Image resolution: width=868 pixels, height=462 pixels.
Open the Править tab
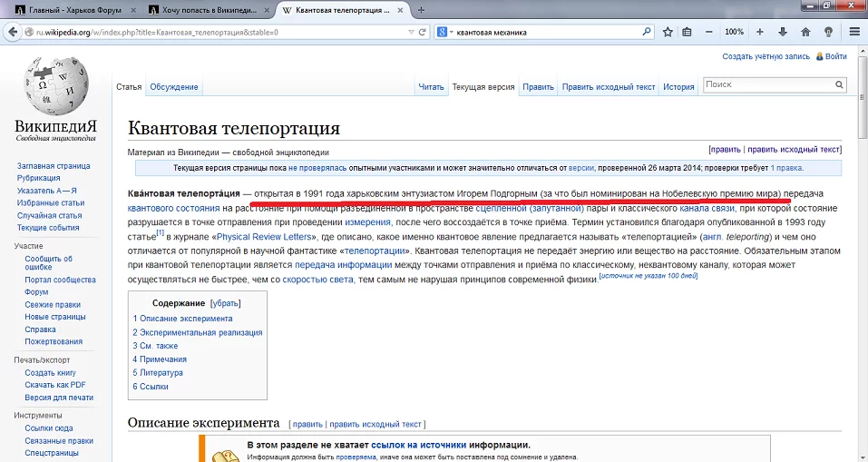coord(538,87)
